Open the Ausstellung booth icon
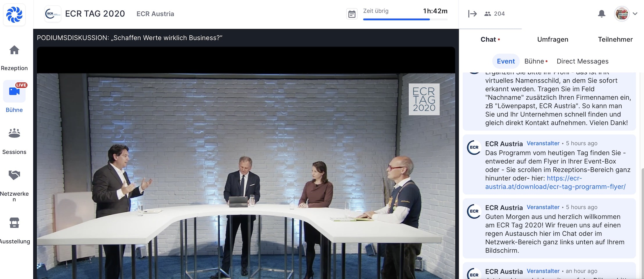The image size is (644, 279). click(14, 223)
